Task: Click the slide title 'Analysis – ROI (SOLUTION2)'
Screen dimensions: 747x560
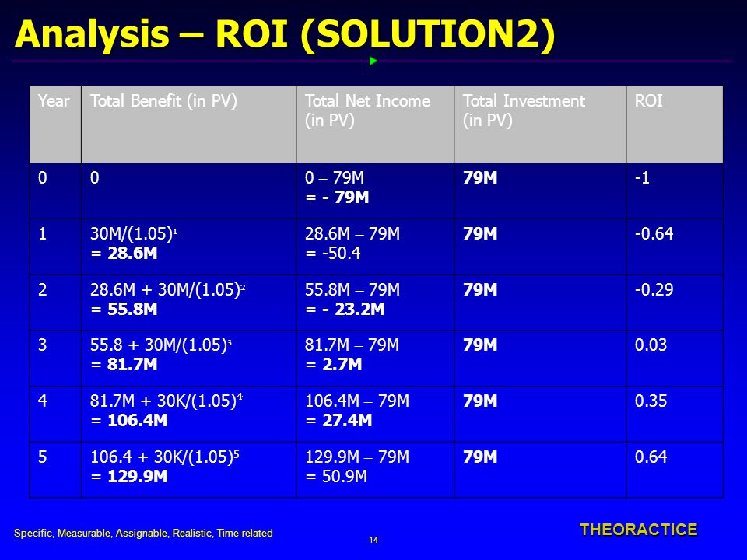Action: [x=285, y=34]
